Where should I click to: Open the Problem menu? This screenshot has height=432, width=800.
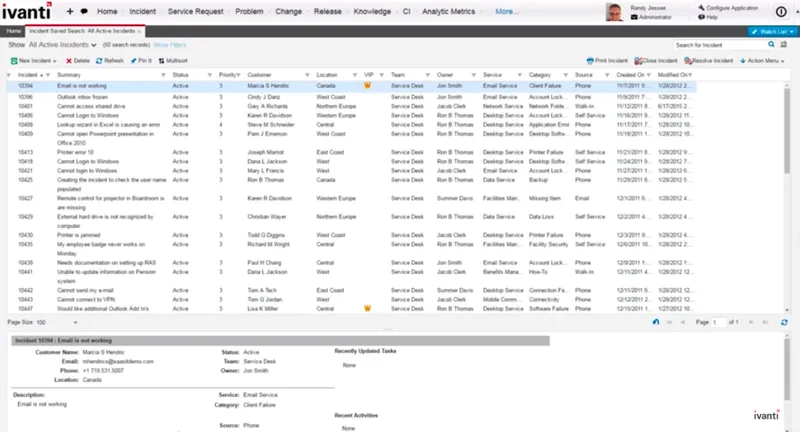coord(249,11)
